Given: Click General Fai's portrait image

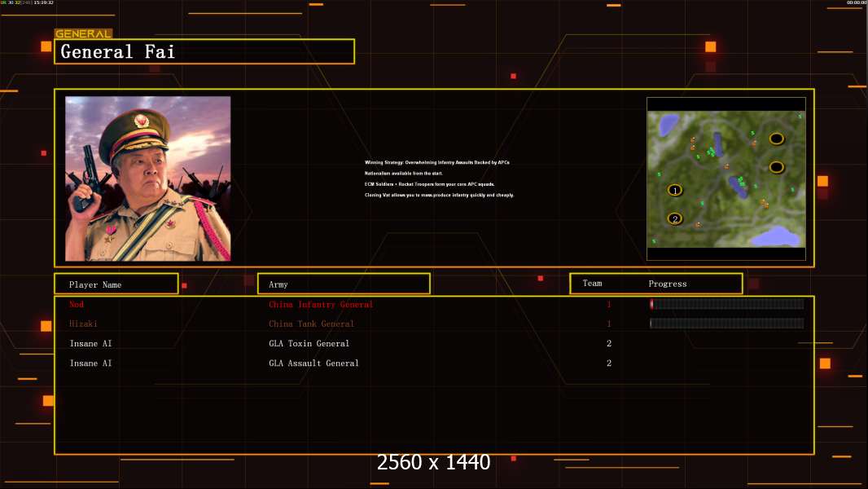Looking at the screenshot, I should [x=148, y=178].
